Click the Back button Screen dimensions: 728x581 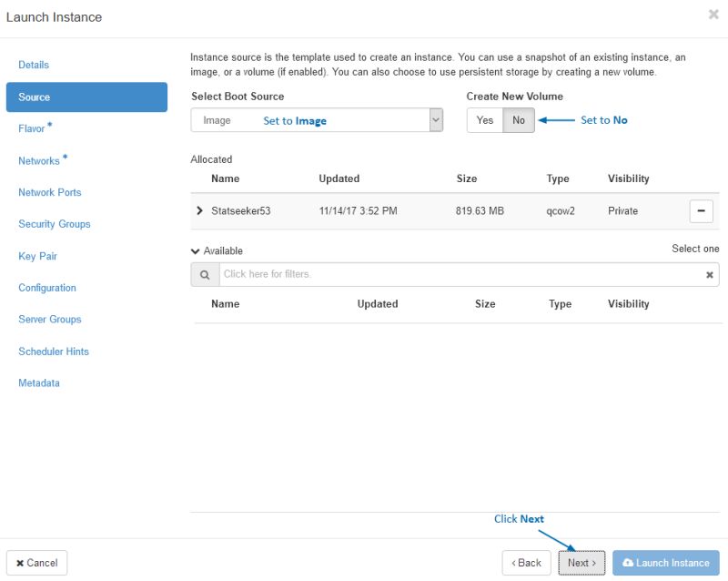527,563
